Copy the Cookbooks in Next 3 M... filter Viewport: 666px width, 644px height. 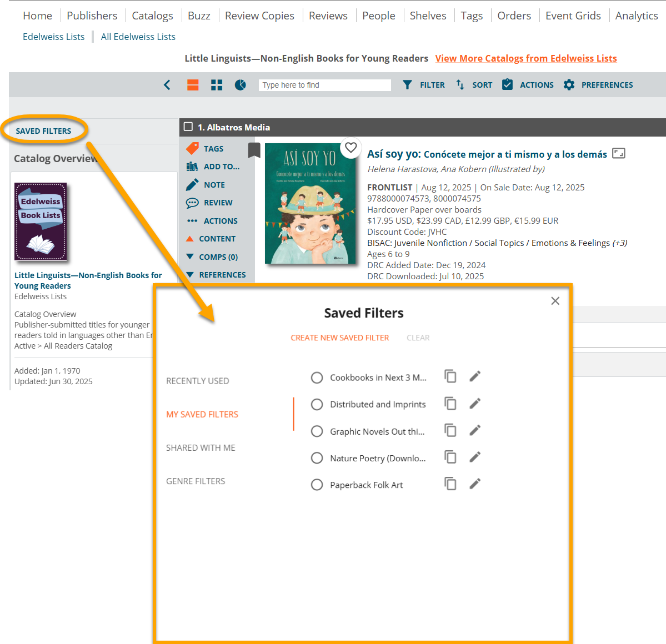point(450,376)
